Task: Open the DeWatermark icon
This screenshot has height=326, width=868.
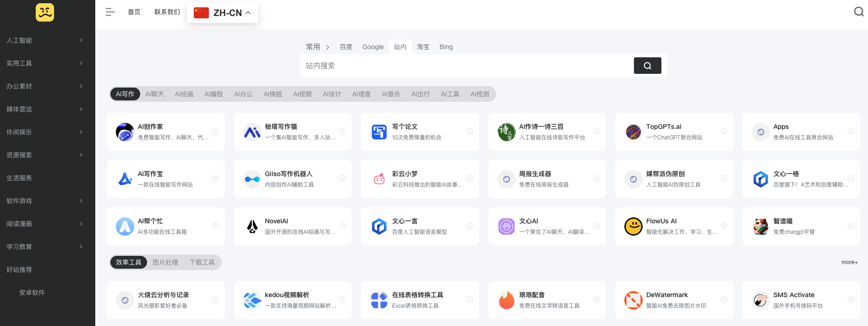Action: click(633, 300)
